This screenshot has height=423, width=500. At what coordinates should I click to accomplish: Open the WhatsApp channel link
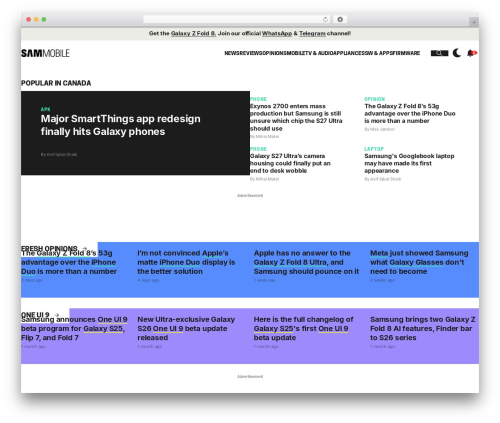point(277,34)
